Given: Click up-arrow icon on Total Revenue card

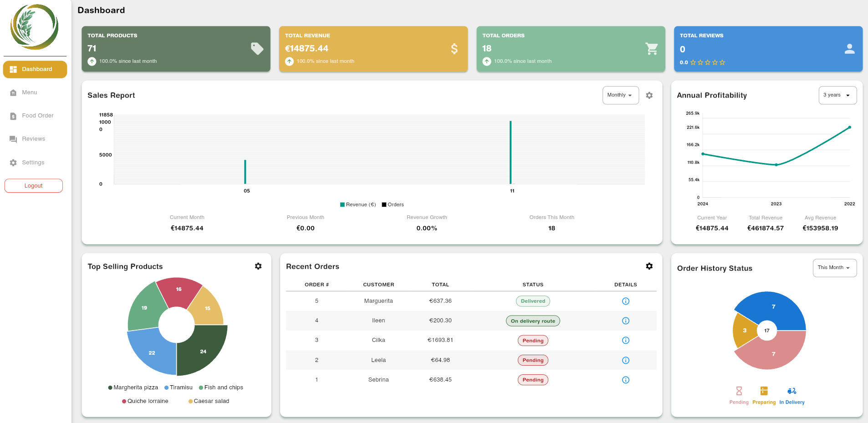Looking at the screenshot, I should [x=289, y=61].
